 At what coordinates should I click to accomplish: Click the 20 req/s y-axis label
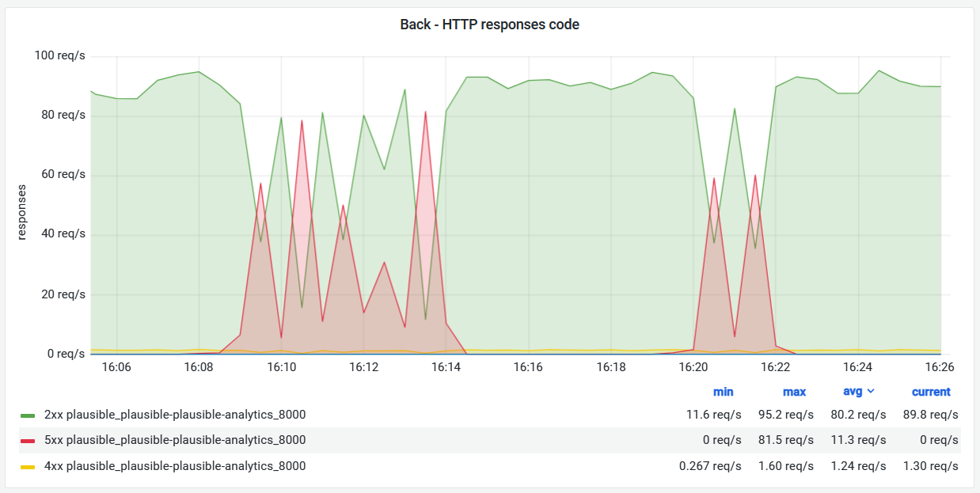[x=63, y=294]
